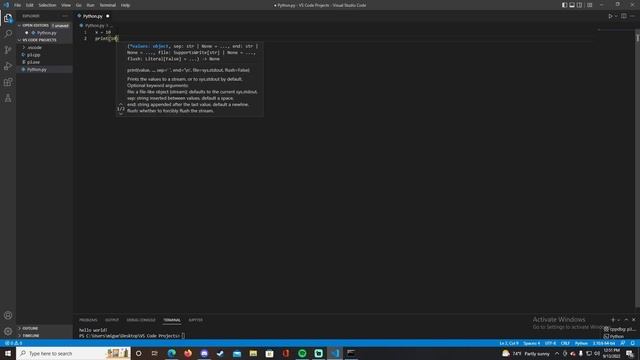Open the Edit menu

click(x=30, y=5)
